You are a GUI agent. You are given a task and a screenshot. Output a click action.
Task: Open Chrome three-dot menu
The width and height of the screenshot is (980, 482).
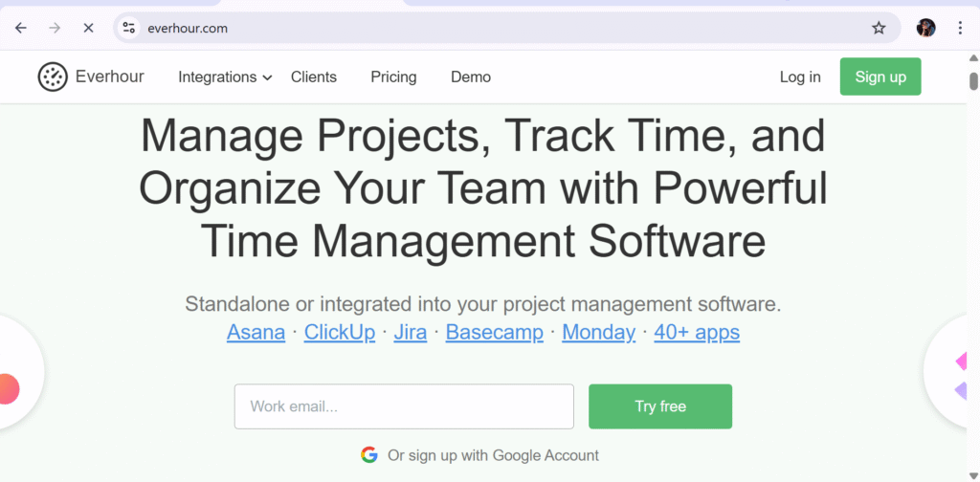click(960, 28)
